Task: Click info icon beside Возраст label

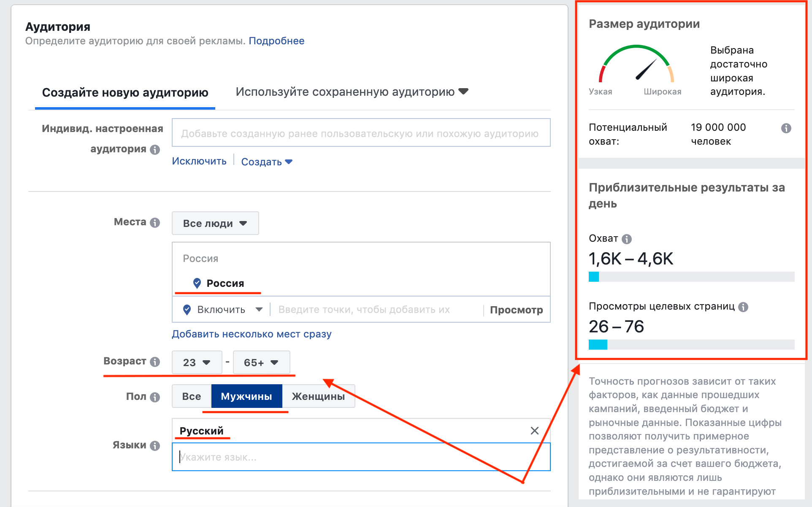Action: pyautogui.click(x=155, y=362)
